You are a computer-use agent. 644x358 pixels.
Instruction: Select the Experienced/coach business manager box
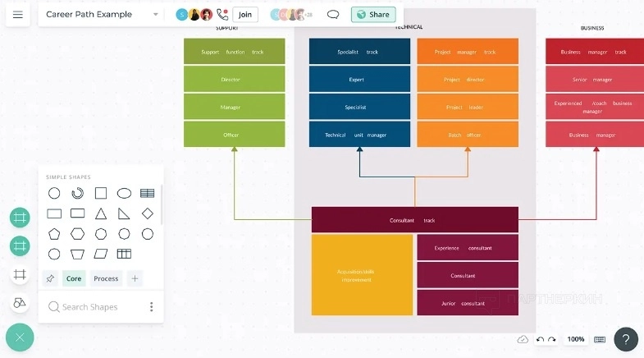595,107
